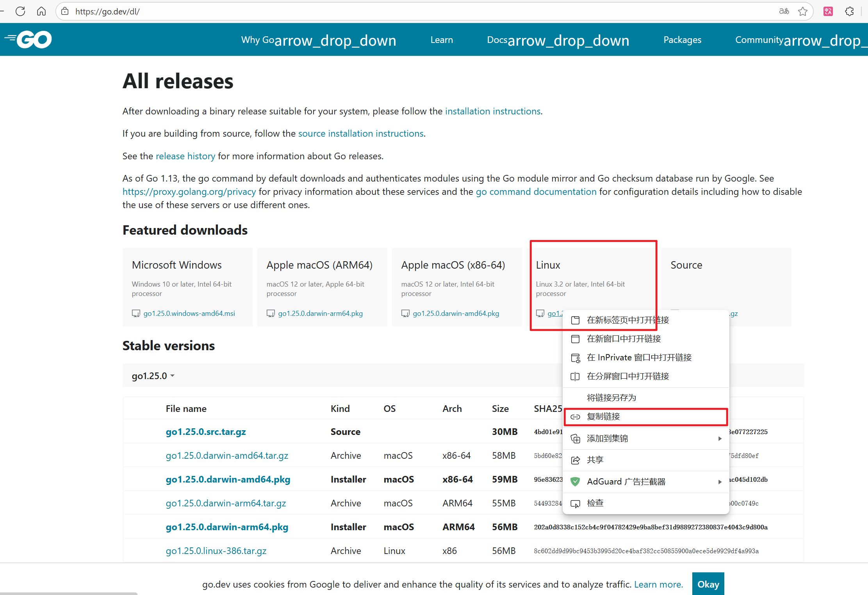Click the share icon in context menu
The width and height of the screenshot is (868, 595).
(575, 460)
